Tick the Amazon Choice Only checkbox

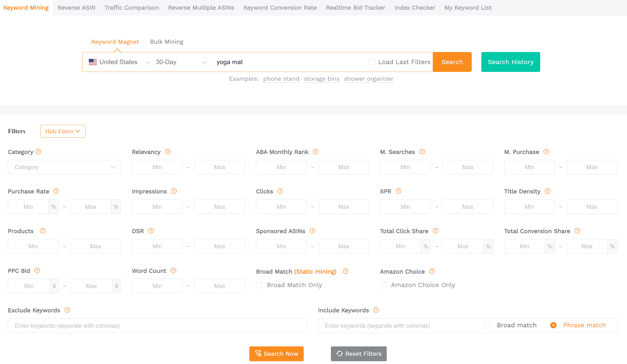383,285
